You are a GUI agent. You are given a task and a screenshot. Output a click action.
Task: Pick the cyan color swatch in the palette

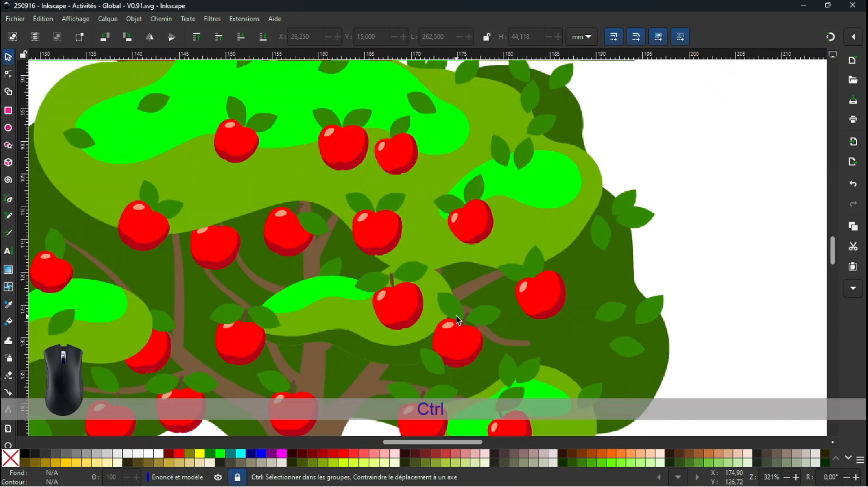pos(241,454)
